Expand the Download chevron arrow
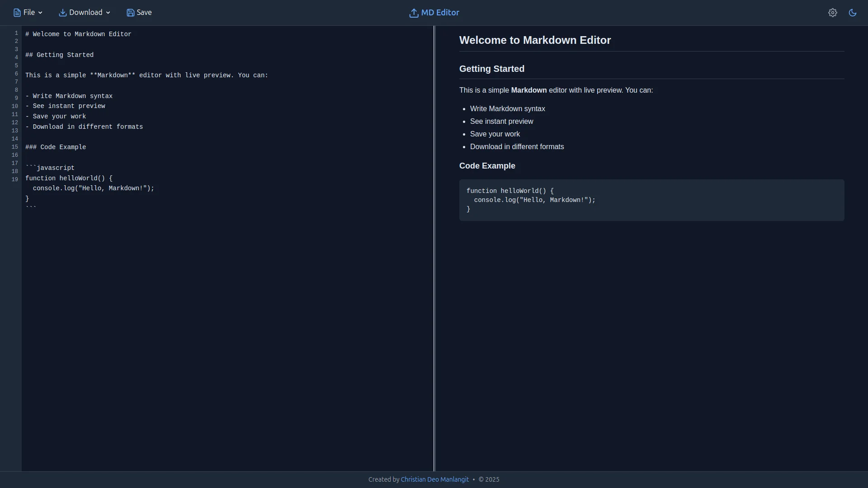Screen dimensions: 868x488 [108, 13]
